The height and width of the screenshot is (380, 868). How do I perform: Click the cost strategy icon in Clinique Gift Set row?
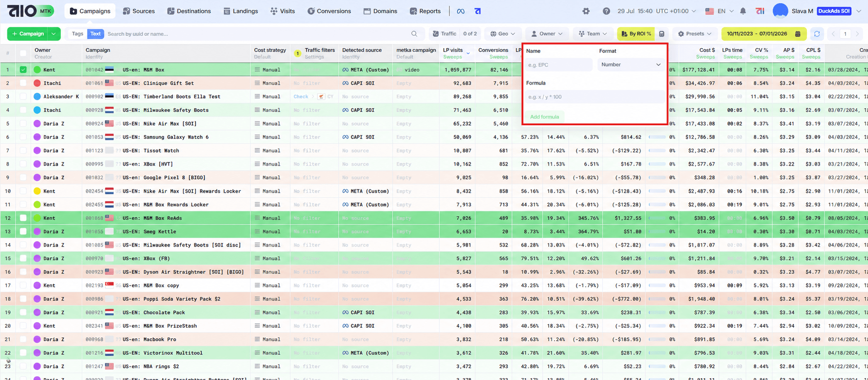pos(257,83)
